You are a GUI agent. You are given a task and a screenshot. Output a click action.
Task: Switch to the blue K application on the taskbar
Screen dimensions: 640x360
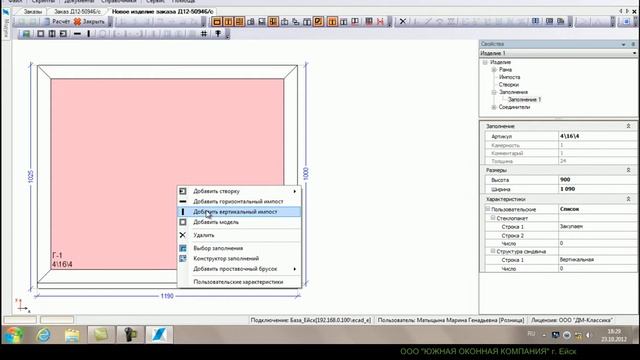tap(158, 335)
